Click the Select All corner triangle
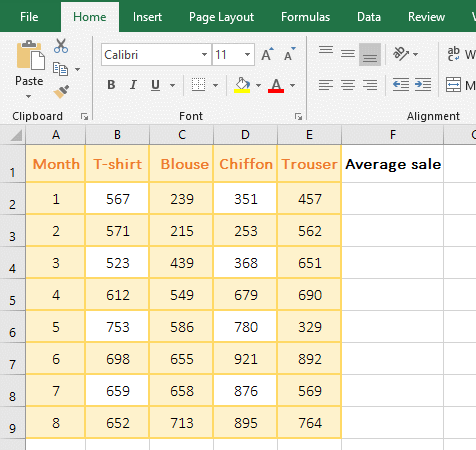This screenshot has width=476, height=450. tap(16, 135)
